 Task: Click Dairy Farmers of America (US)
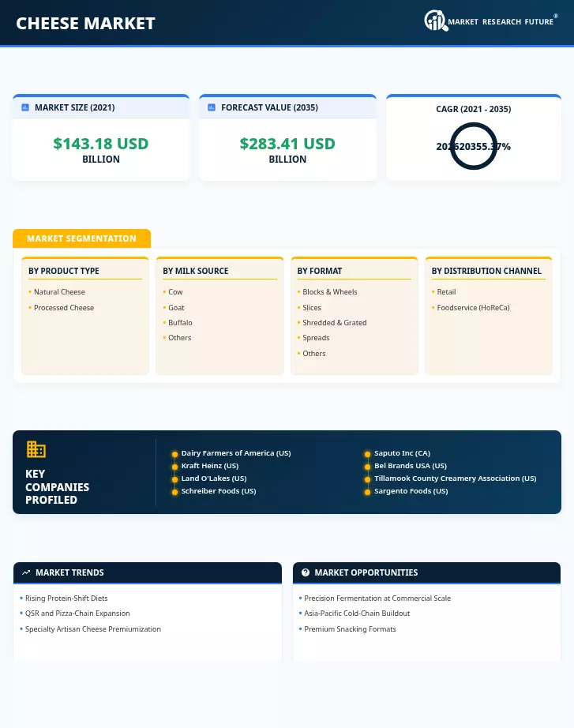236,453
